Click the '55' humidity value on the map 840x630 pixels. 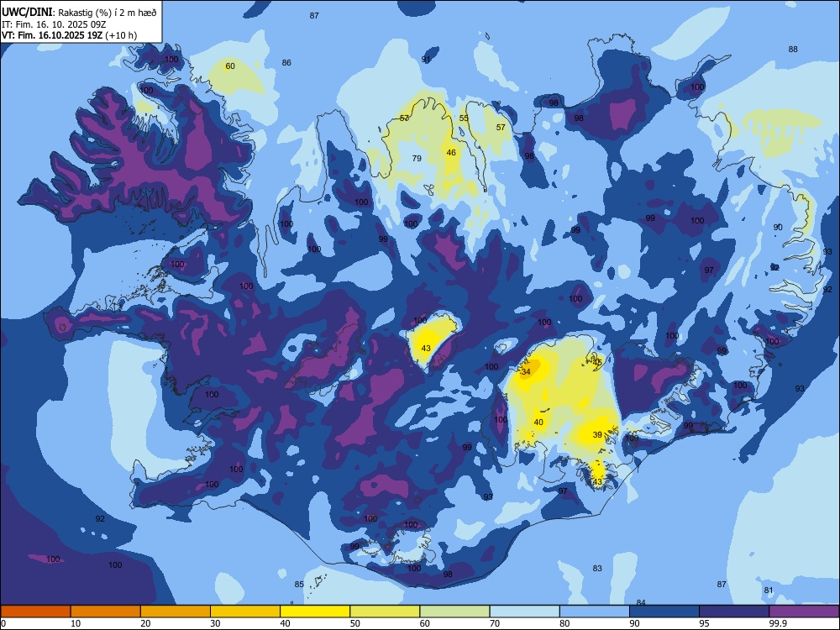click(x=464, y=118)
